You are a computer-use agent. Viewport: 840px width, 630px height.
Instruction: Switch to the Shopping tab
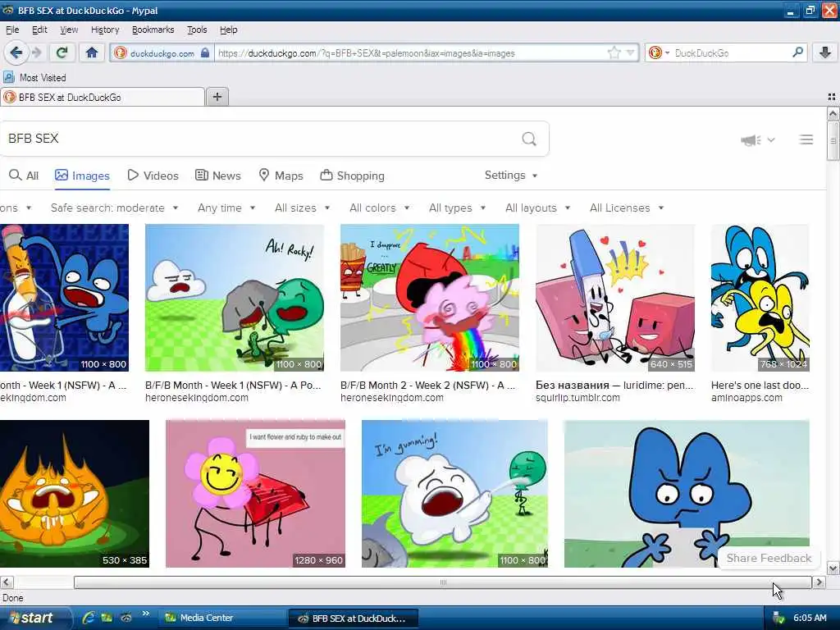click(352, 176)
